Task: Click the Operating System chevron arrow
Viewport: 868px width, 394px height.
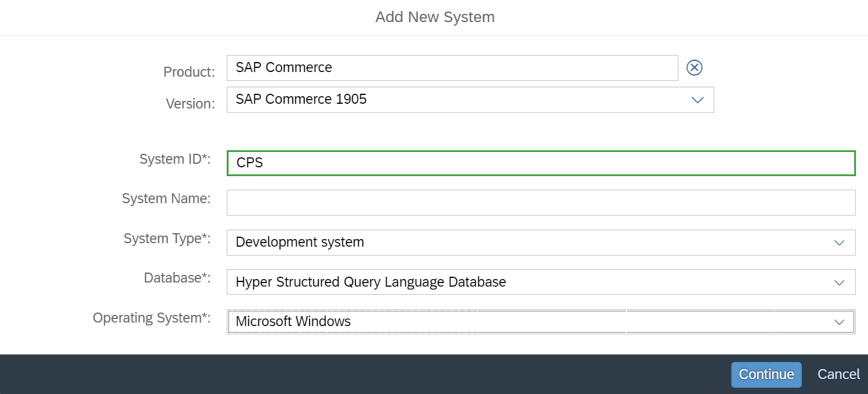Action: coord(839,322)
